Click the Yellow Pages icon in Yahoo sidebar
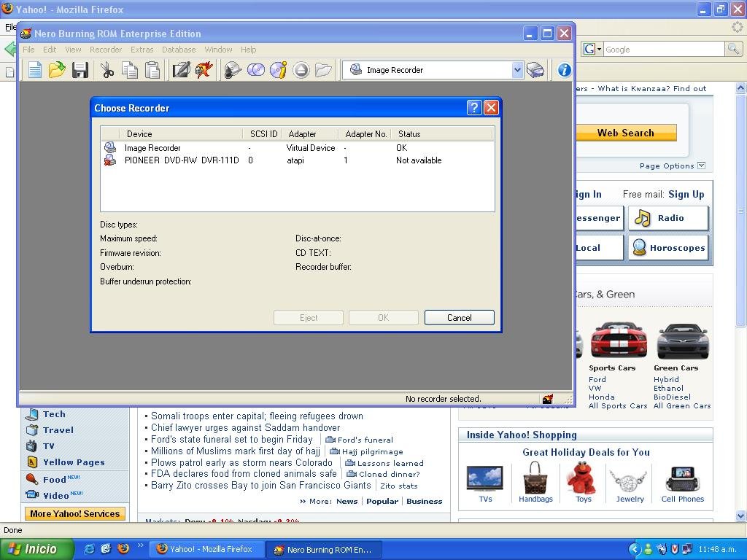 pyautogui.click(x=32, y=462)
